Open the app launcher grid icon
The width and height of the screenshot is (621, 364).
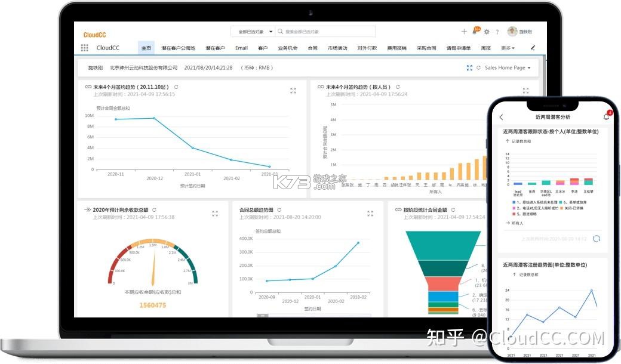point(84,48)
